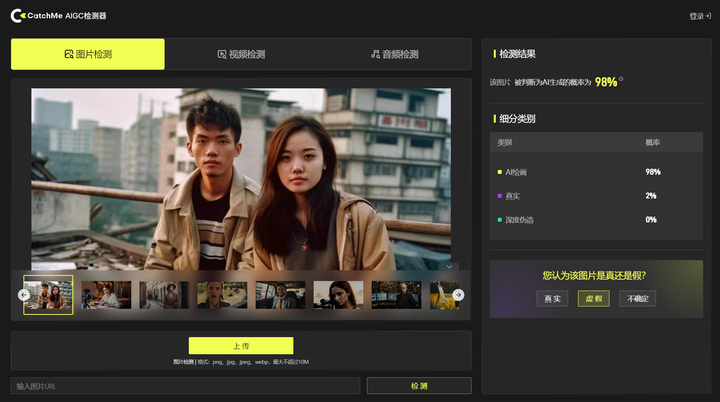Click the image URL input field
This screenshot has height=402, width=720.
tap(186, 386)
